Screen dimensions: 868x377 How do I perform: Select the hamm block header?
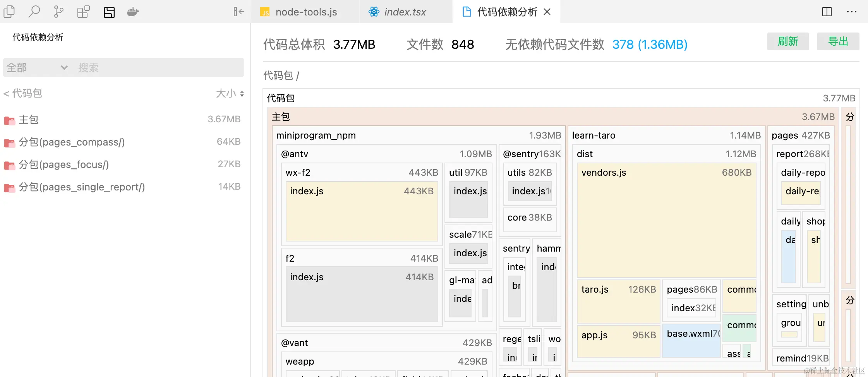tap(546, 248)
